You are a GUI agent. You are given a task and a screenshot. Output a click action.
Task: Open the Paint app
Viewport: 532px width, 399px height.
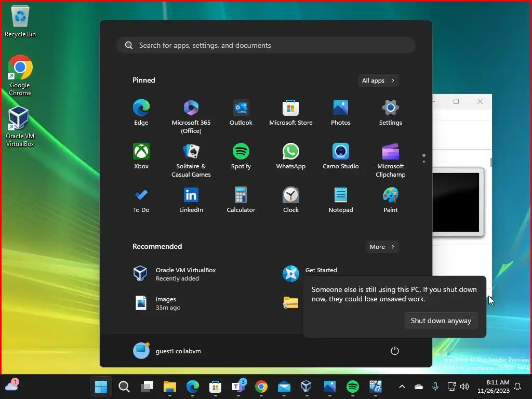[391, 200]
